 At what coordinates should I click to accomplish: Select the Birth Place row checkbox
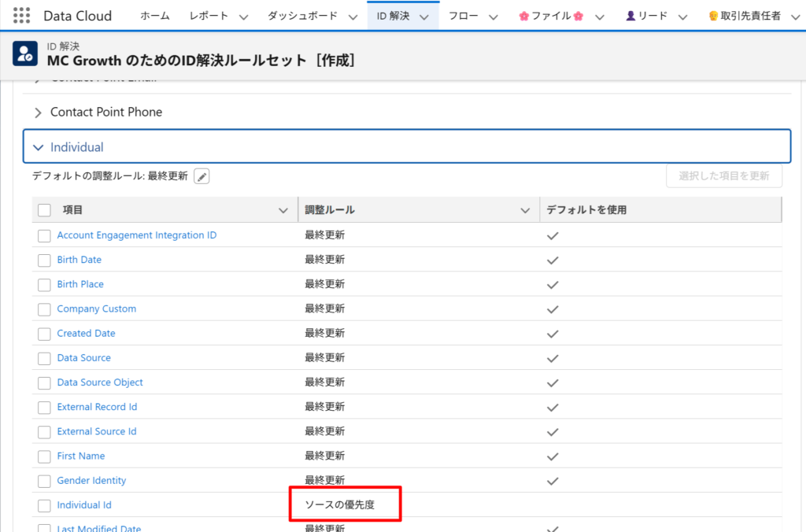click(44, 285)
